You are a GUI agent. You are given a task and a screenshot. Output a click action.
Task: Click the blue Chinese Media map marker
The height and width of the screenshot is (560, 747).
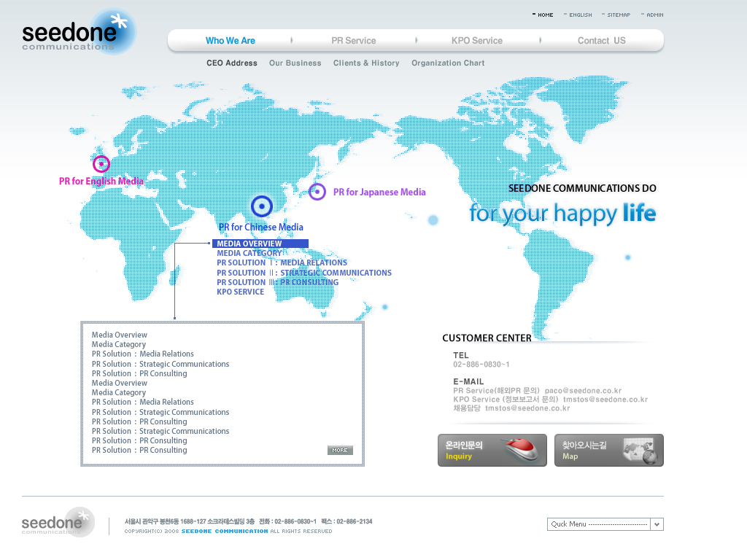(261, 207)
